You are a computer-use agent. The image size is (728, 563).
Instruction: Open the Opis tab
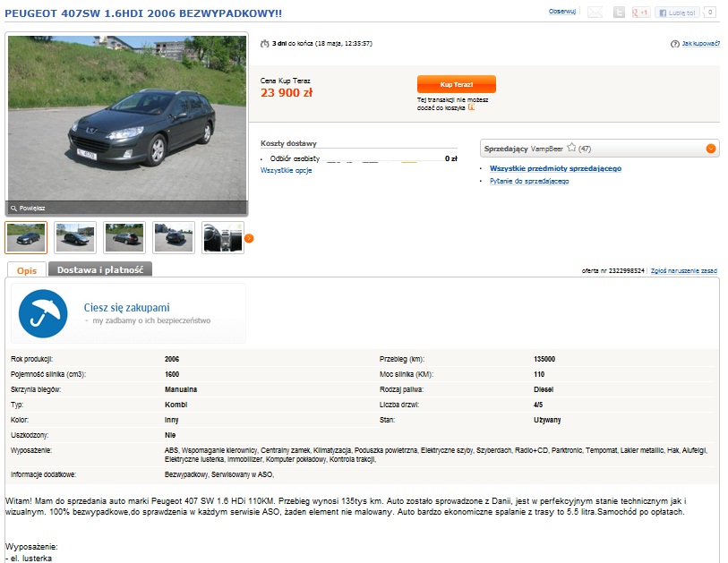27,270
